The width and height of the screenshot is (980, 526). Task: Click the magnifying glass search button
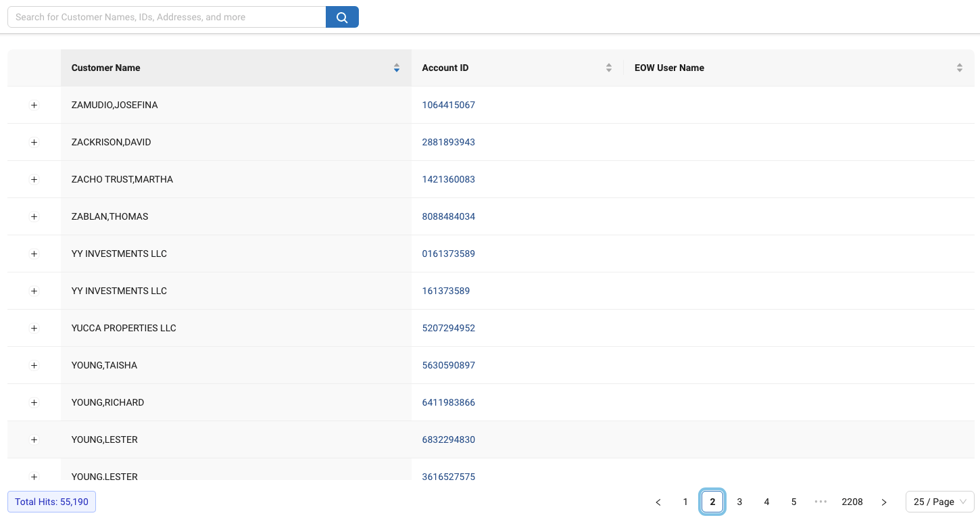pos(342,17)
